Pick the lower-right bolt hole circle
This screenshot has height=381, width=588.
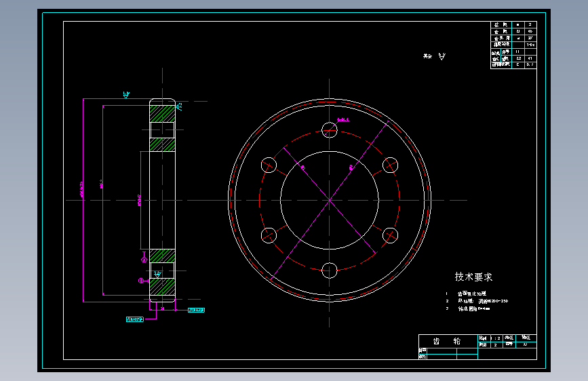pos(390,235)
